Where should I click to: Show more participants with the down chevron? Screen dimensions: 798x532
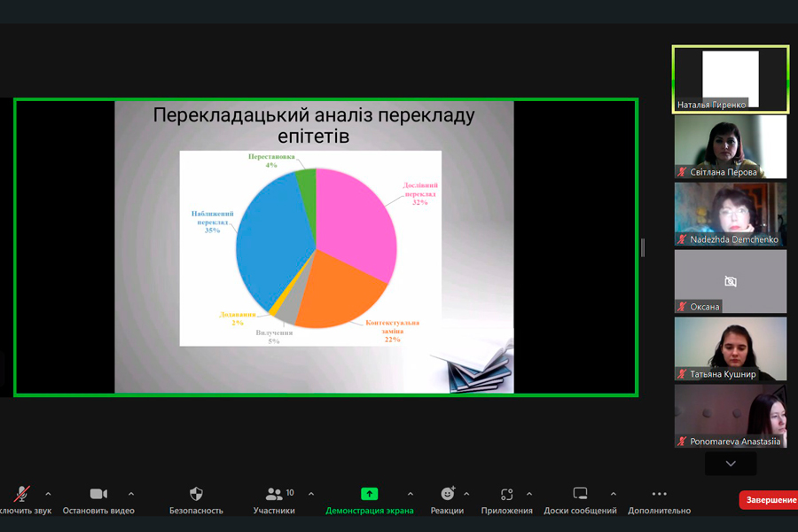pos(731,464)
